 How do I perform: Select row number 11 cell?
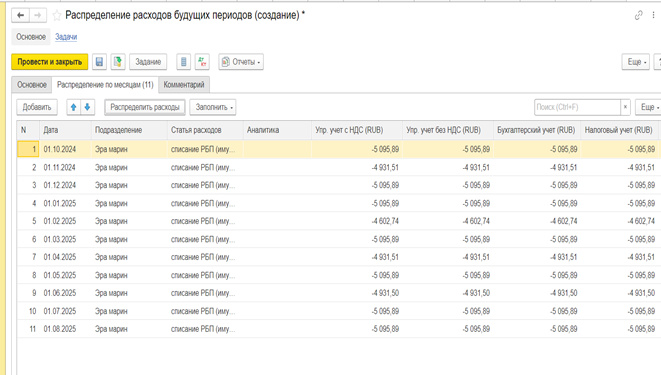[x=28, y=329]
